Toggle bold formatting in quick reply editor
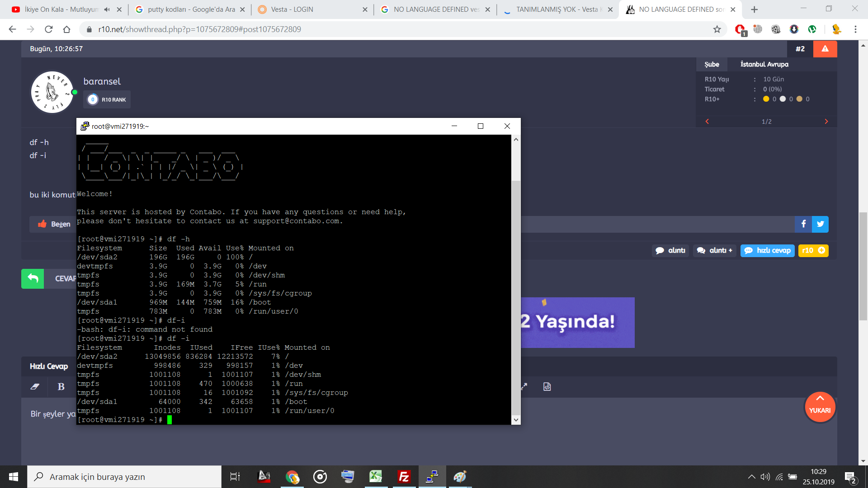868x488 pixels. point(61,387)
